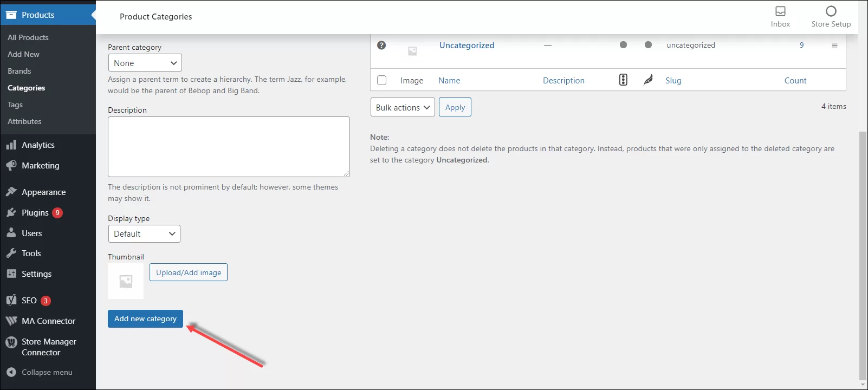This screenshot has height=390, width=868.
Task: Open the Uncategorized category link
Action: click(x=467, y=45)
